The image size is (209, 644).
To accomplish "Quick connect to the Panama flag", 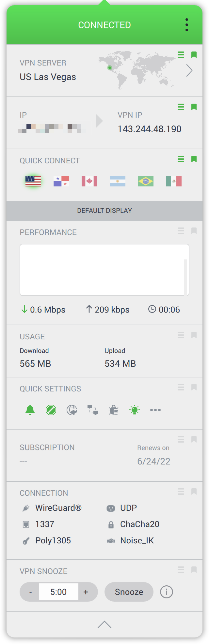I will (61, 181).
